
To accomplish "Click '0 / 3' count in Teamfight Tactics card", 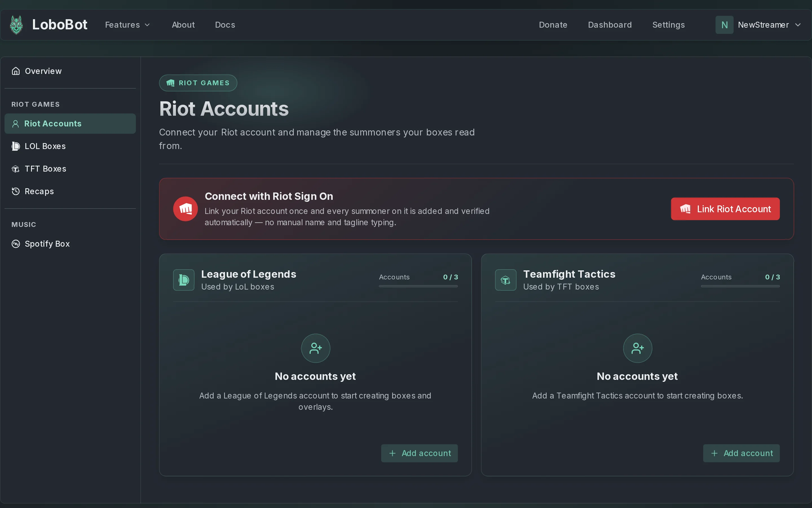I will coord(773,277).
